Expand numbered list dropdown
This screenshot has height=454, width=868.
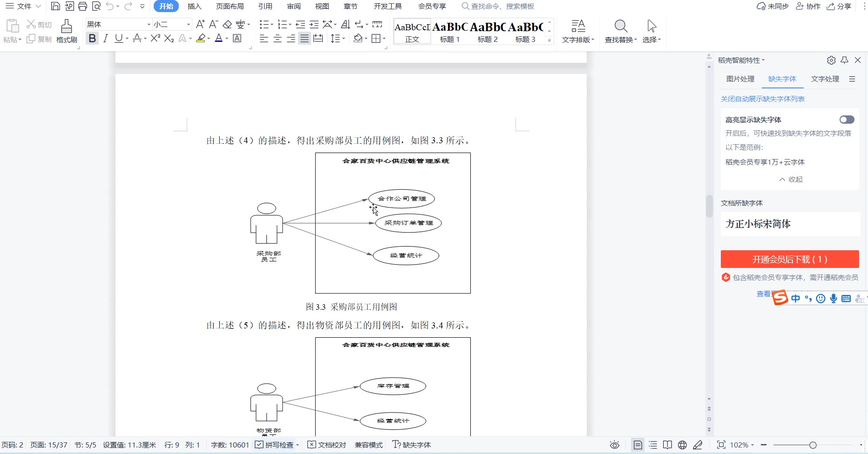290,25
